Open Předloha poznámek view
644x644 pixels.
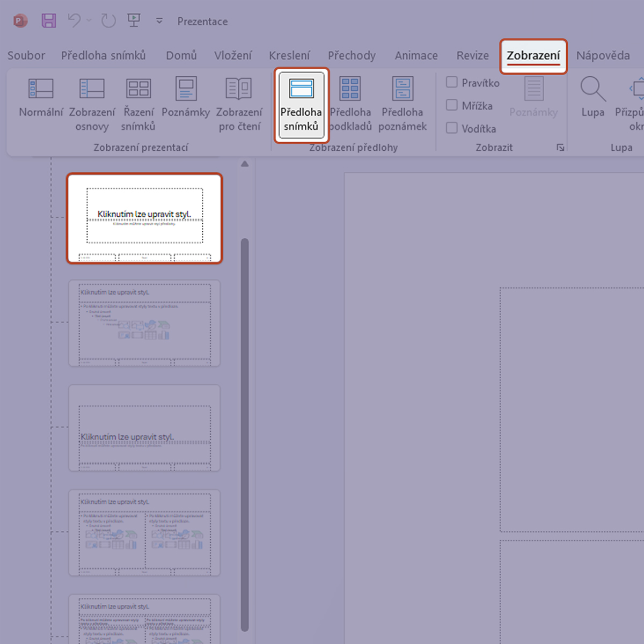coord(402,104)
